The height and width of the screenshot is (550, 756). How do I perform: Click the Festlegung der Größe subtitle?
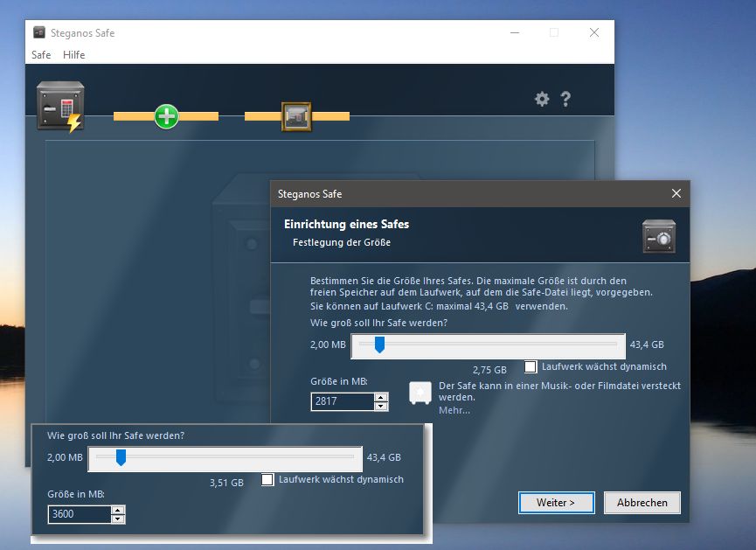click(342, 243)
